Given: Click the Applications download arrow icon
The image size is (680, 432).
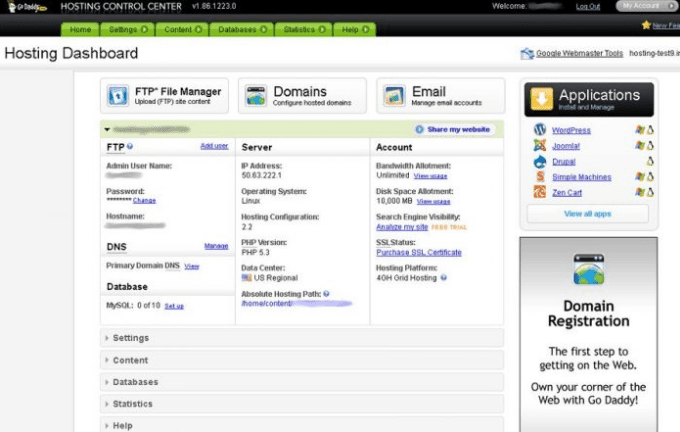Looking at the screenshot, I should coord(542,99).
